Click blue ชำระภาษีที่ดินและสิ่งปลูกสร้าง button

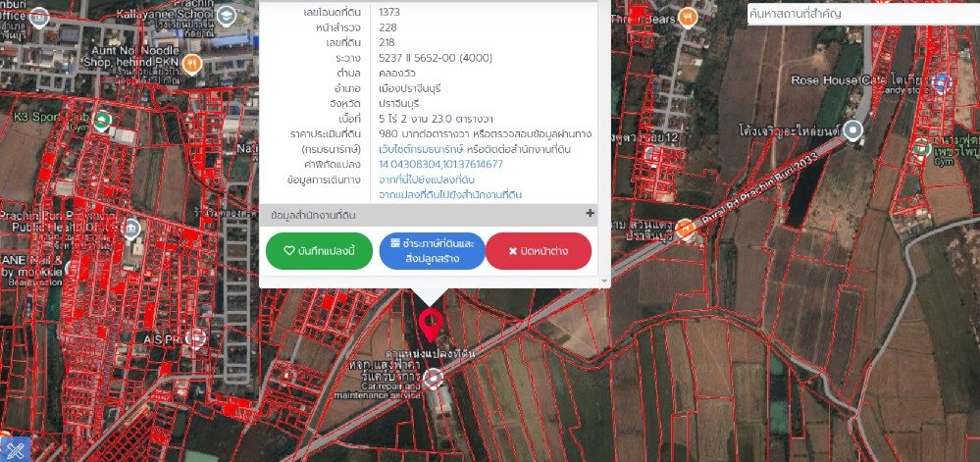432,251
